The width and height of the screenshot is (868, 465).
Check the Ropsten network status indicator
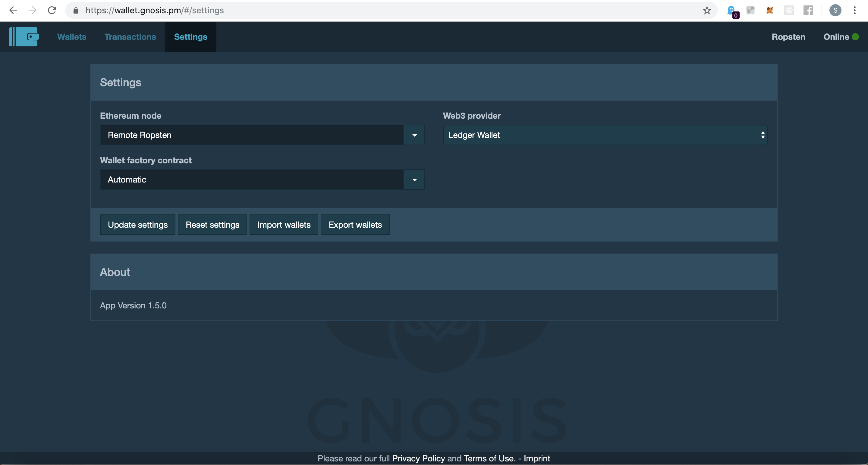tap(788, 37)
